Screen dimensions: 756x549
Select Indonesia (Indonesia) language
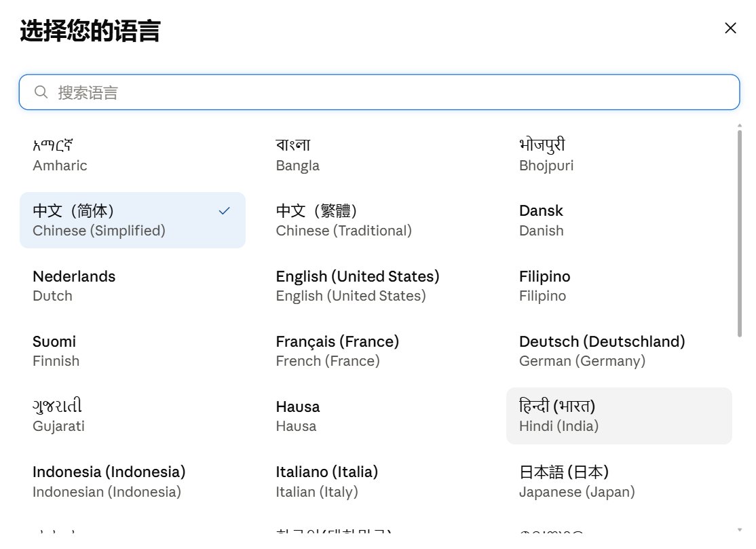pyautogui.click(x=132, y=482)
